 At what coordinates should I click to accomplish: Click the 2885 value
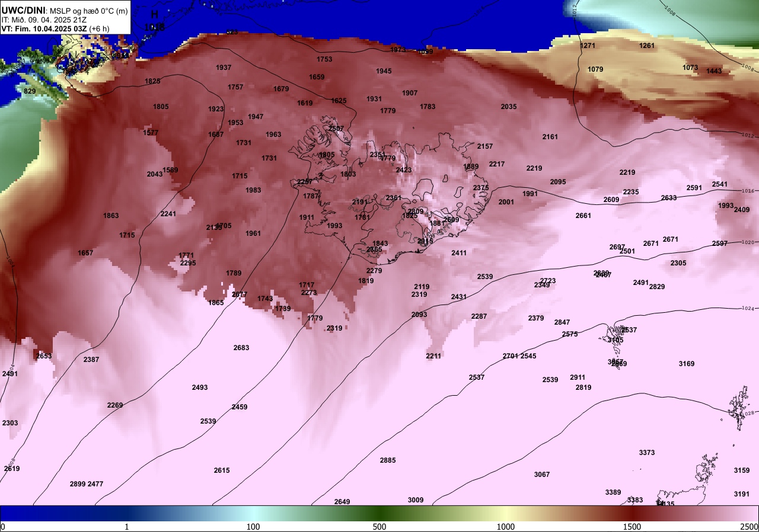click(x=388, y=460)
